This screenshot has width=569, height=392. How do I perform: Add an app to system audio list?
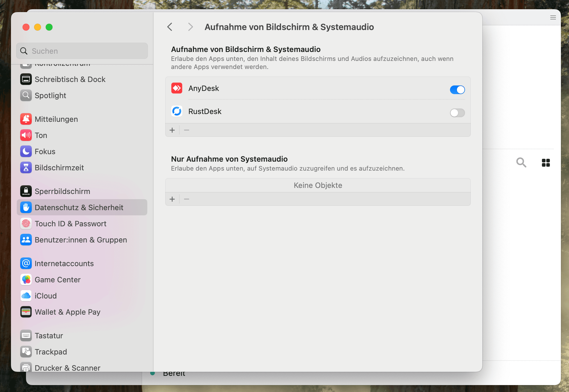tap(172, 199)
